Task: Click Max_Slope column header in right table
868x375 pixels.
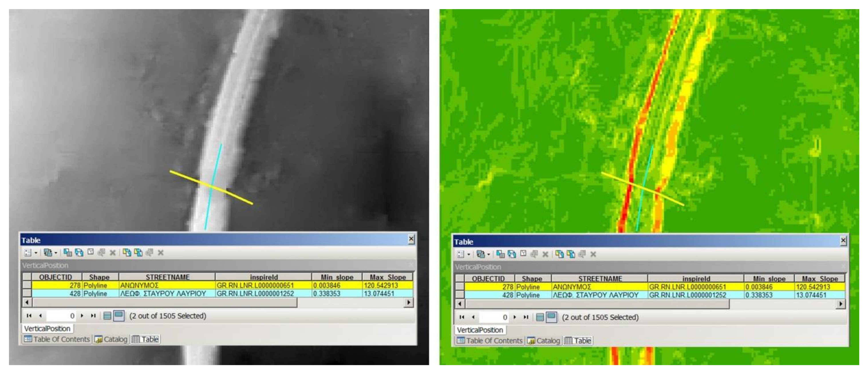Action: pyautogui.click(x=819, y=279)
